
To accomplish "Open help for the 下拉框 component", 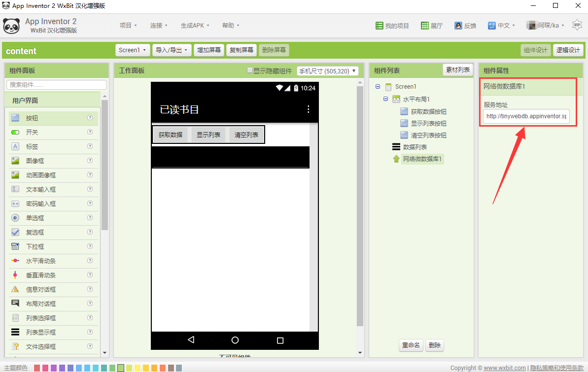I will pos(90,246).
